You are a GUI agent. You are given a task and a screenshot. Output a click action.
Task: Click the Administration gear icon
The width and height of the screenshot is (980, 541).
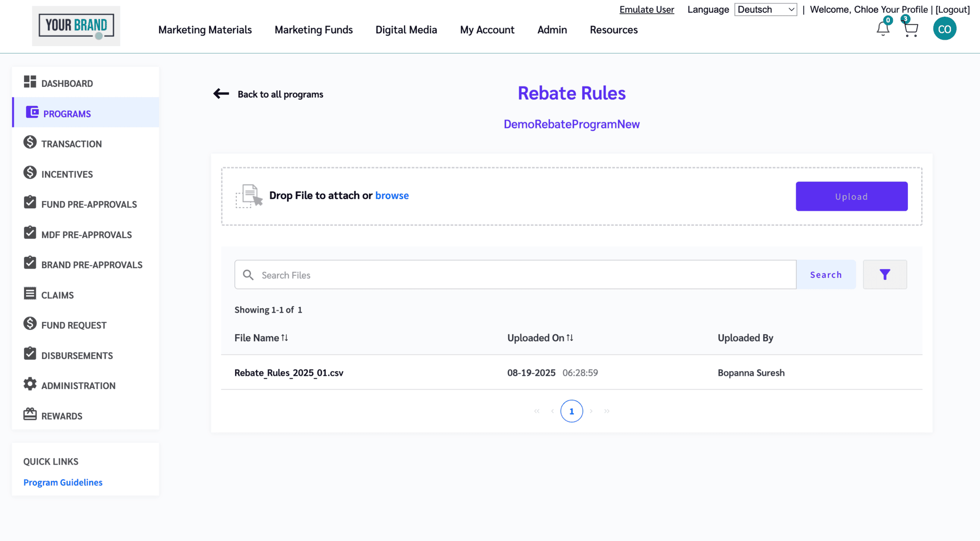(x=30, y=384)
